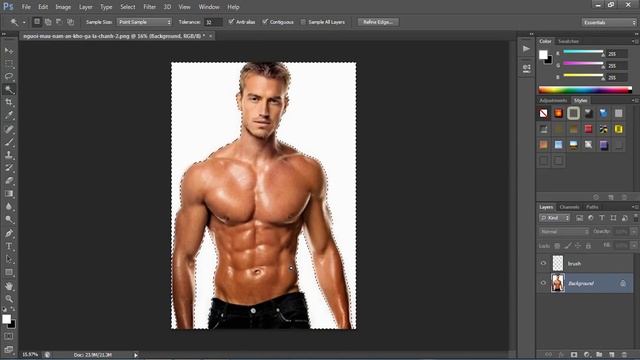Open the tool preset picker arrow
Viewport: 640px width, 360px height.
coord(24,22)
